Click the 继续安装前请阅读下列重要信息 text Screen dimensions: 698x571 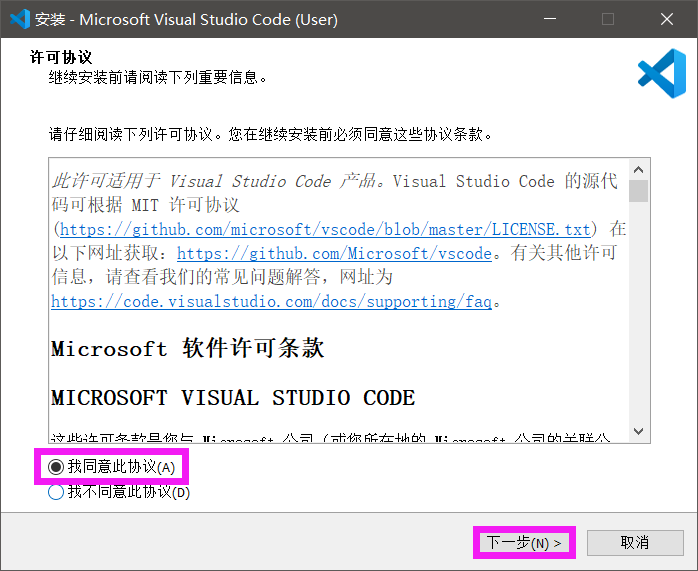[158, 77]
